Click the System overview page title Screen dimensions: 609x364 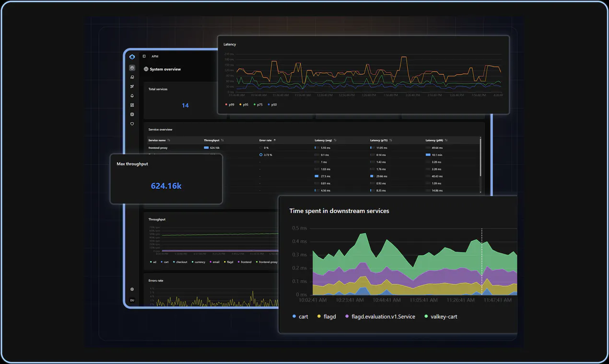point(165,69)
